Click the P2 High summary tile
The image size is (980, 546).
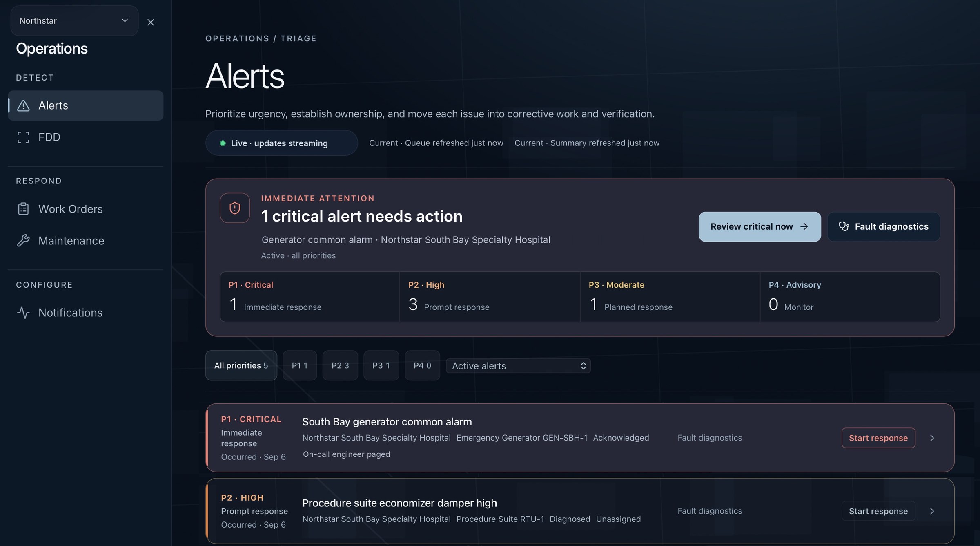pyautogui.click(x=490, y=297)
